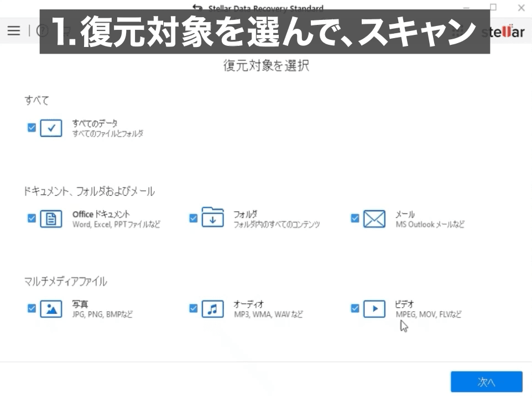Select the 写真 photo icon
The height and width of the screenshot is (398, 532).
coord(50,308)
